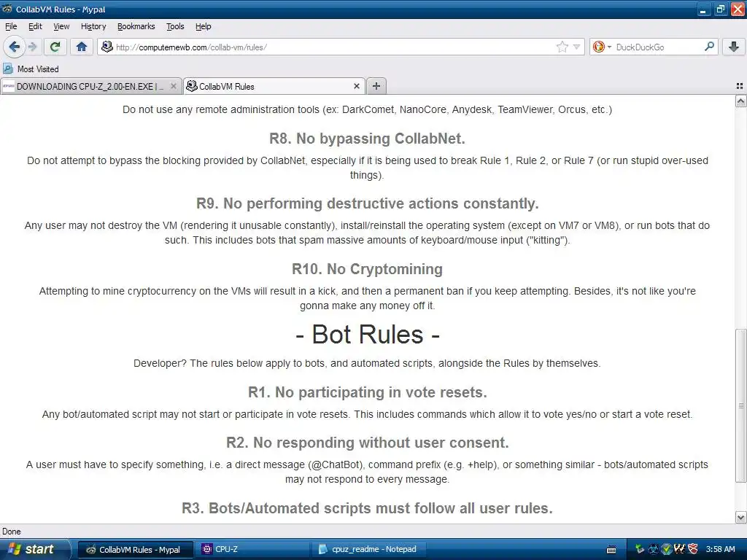Screen dimensions: 747x560
Task: Click the R3. Bots/Automated scripts heading
Action: [368, 508]
